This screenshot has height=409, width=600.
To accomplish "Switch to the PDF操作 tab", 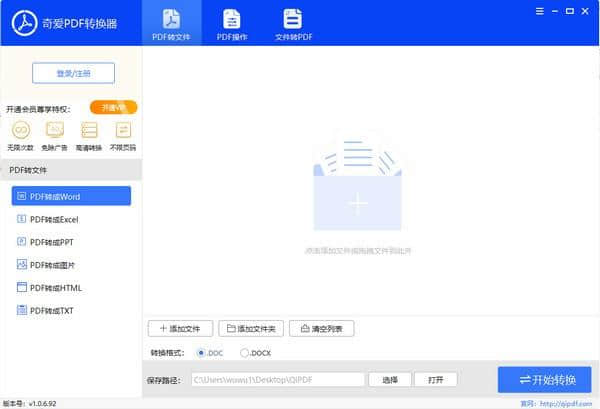I will (x=231, y=24).
